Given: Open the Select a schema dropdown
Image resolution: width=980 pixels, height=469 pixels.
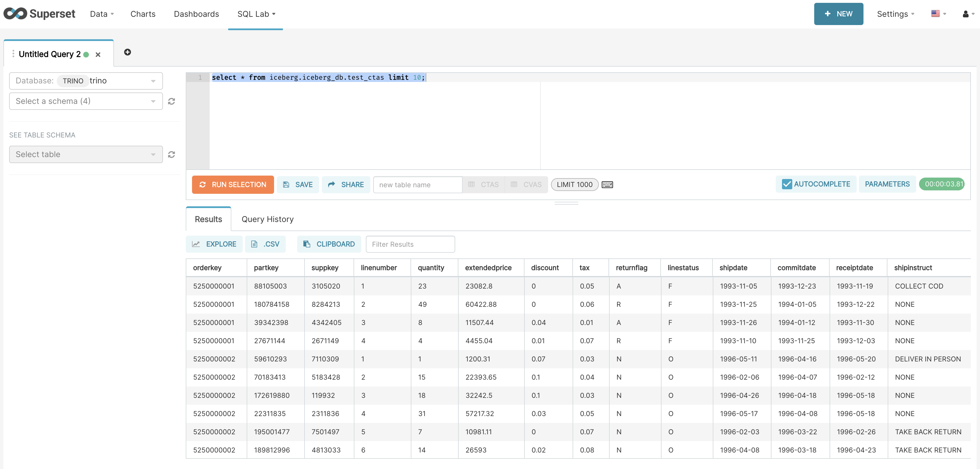Looking at the screenshot, I should (86, 102).
